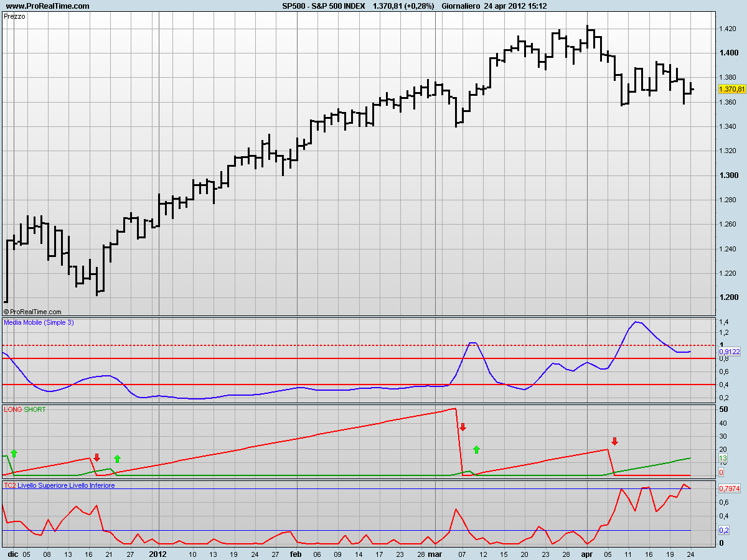Viewport: 747px width, 560px height.
Task: Click the mar month label on date axis
Action: click(435, 553)
